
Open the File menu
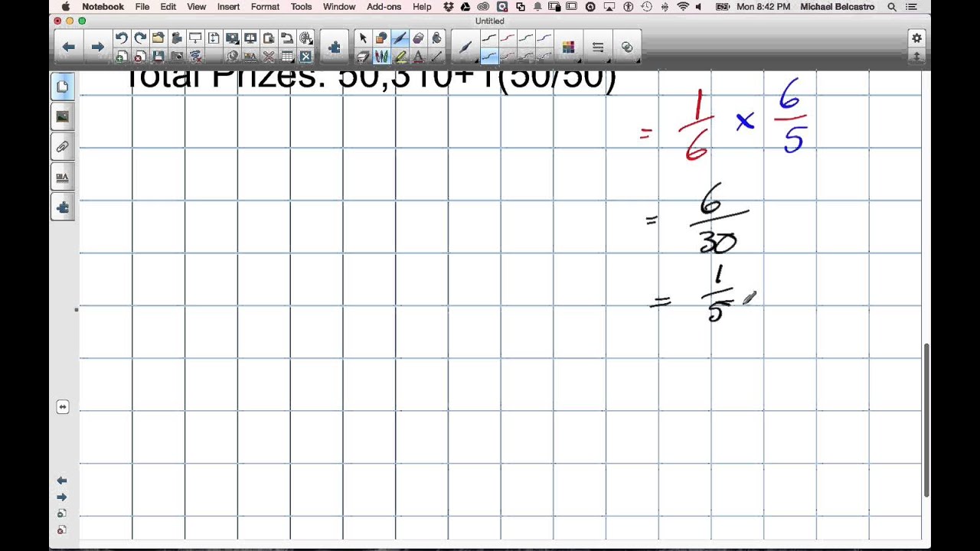point(142,7)
